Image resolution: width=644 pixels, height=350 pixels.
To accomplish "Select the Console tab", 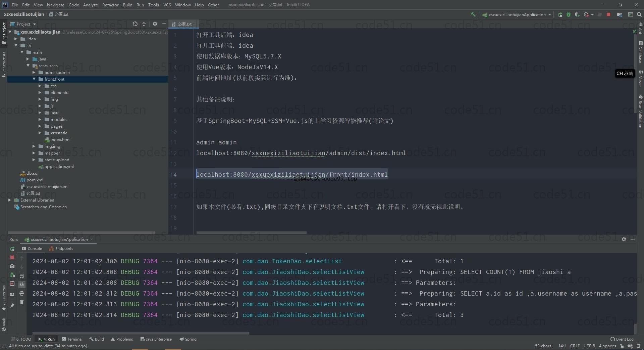I will [x=32, y=249].
